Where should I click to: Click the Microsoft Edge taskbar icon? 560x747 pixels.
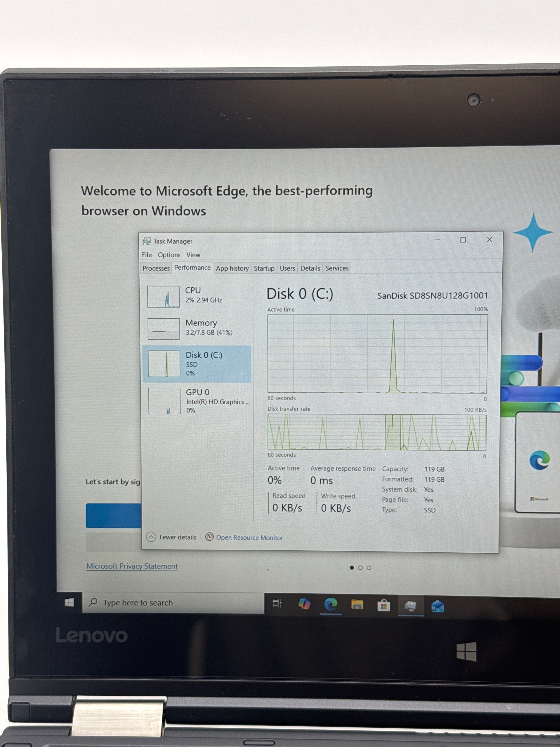coord(331,604)
